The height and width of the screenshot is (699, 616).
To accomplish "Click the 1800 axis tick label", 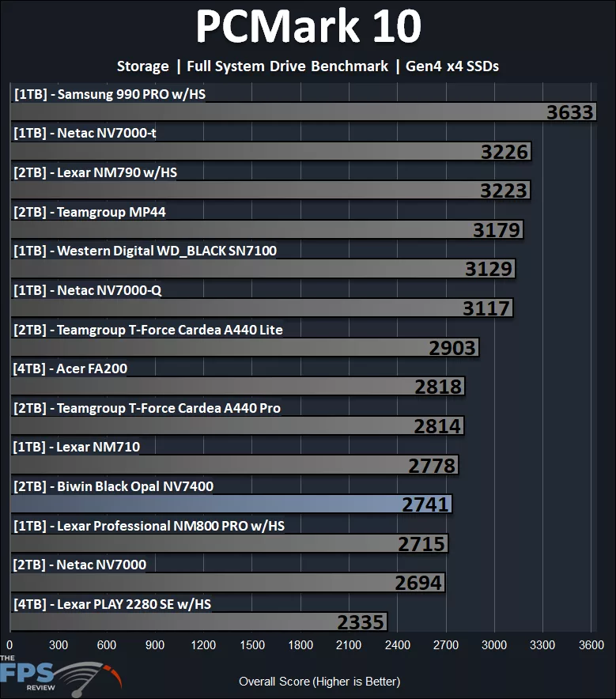I will pos(300,645).
